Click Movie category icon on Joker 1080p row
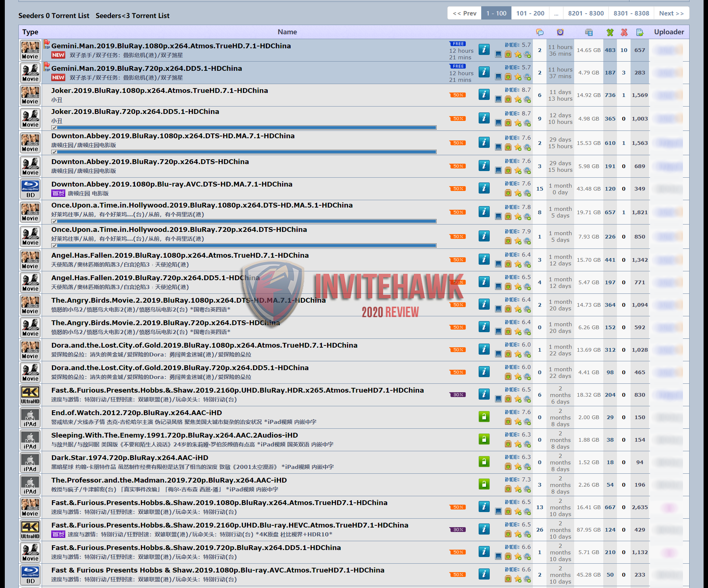Image resolution: width=708 pixels, height=588 pixels. 30,95
